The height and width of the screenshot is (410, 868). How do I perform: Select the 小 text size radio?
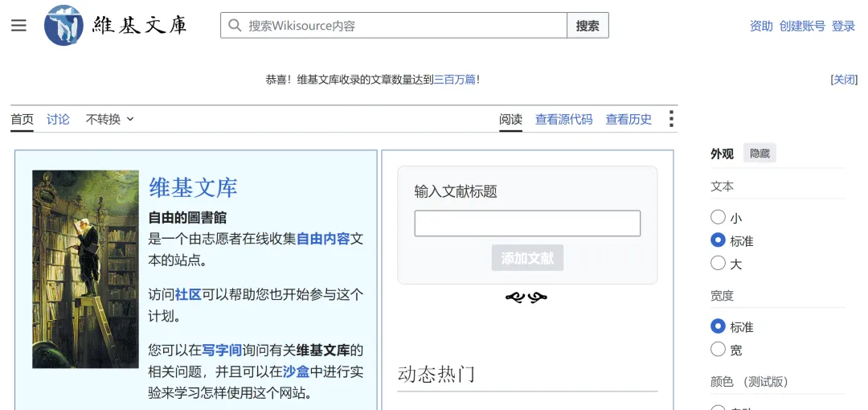click(x=718, y=216)
